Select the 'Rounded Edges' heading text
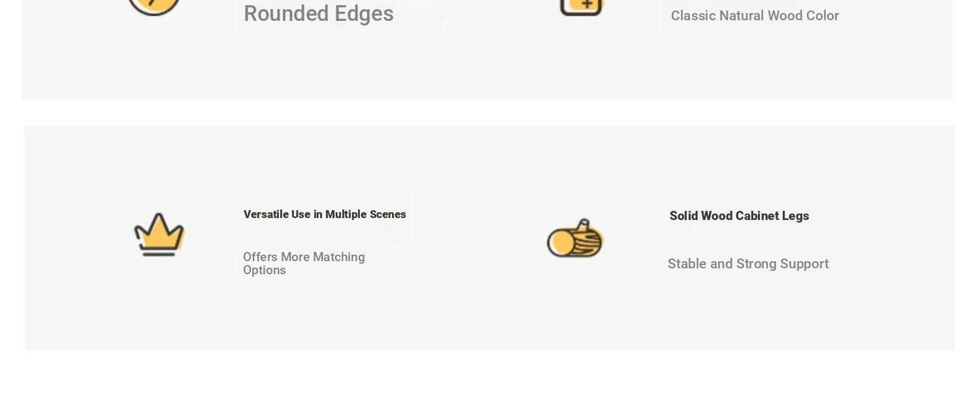The image size is (980, 410). coord(318,14)
